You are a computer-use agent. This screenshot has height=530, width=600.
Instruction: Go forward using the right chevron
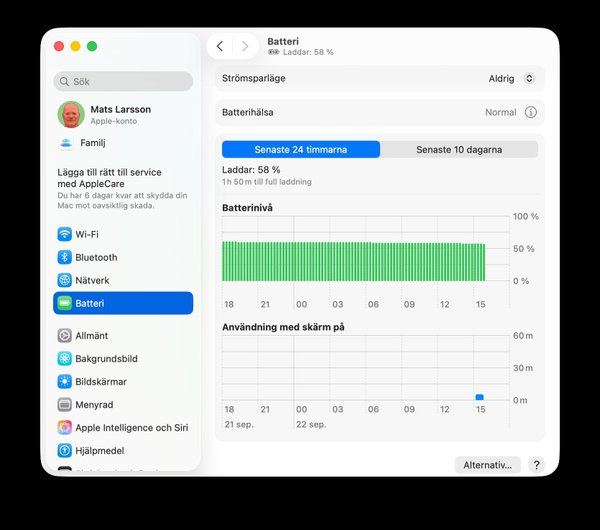tap(245, 46)
